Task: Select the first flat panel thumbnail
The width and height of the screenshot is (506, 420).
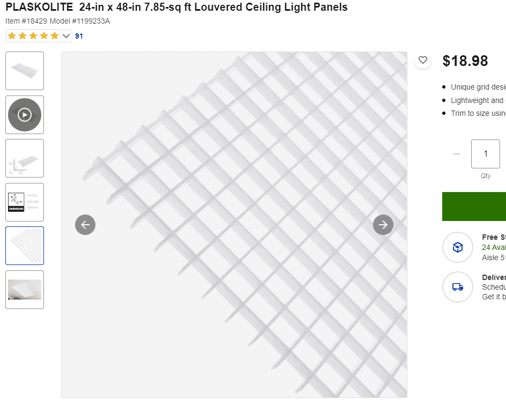Action: 25,71
